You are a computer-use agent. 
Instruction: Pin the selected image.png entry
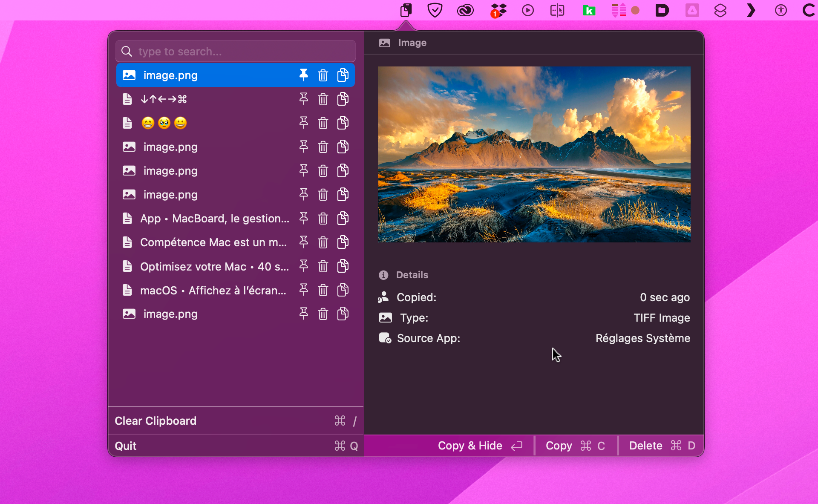pos(303,75)
